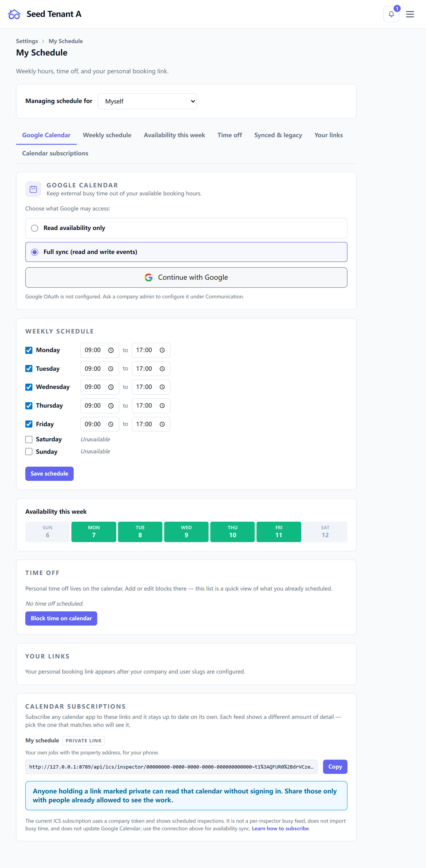Click the Seed Tenant A logo

(x=14, y=14)
